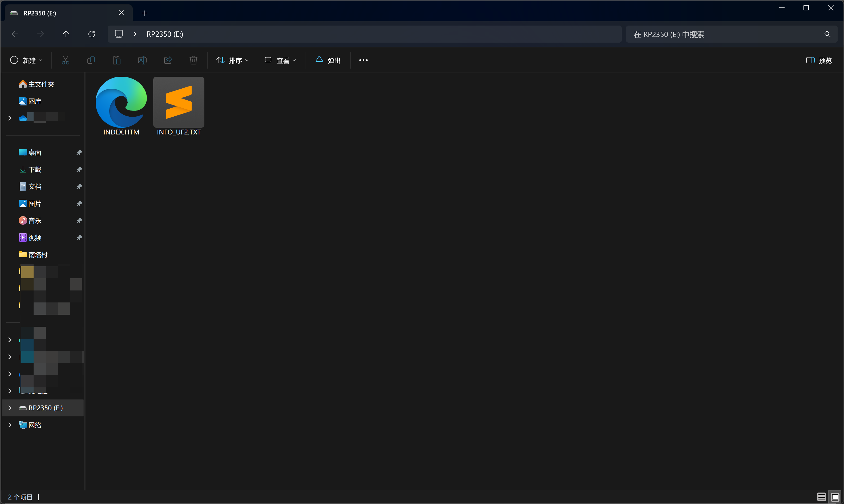Click the Cut scissors icon in toolbar

65,60
